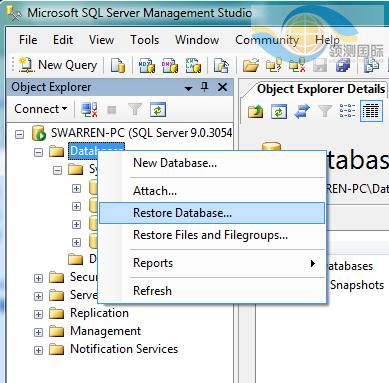Collapse the Databases folder node
This screenshot has height=383, width=389.
click(39, 153)
